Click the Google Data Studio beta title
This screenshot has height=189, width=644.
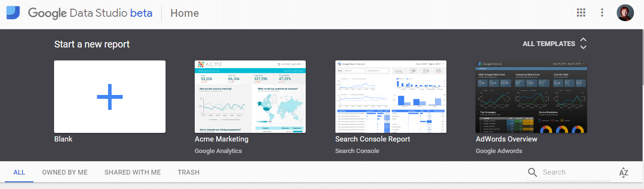coord(90,13)
